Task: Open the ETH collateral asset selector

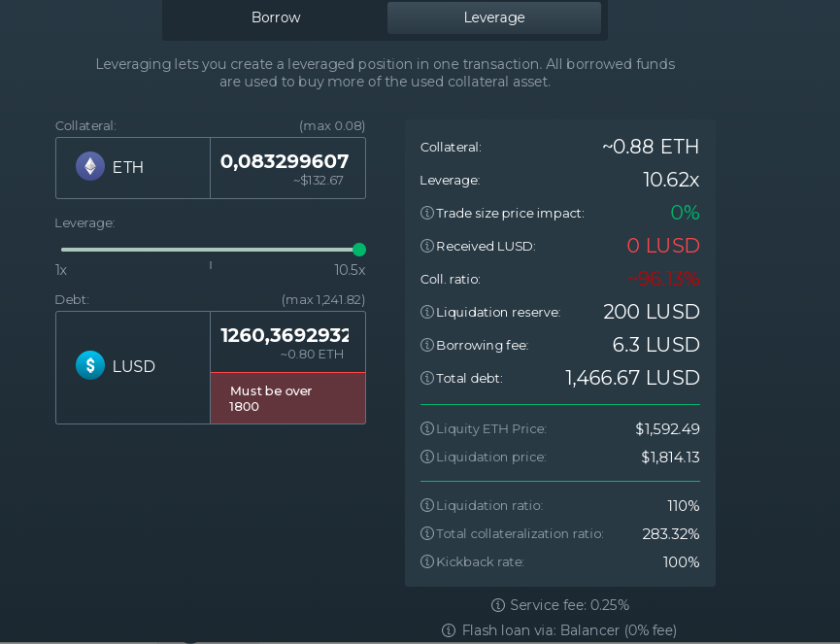Action: pyautogui.click(x=133, y=168)
